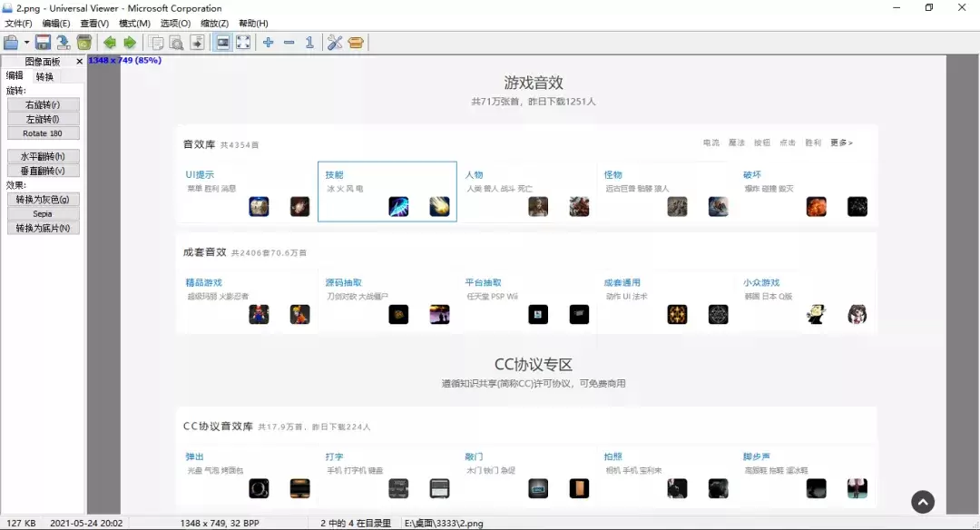Screen dimensions: 980x530
Task: Open a file with the folder toolbar icon
Action: pos(11,43)
